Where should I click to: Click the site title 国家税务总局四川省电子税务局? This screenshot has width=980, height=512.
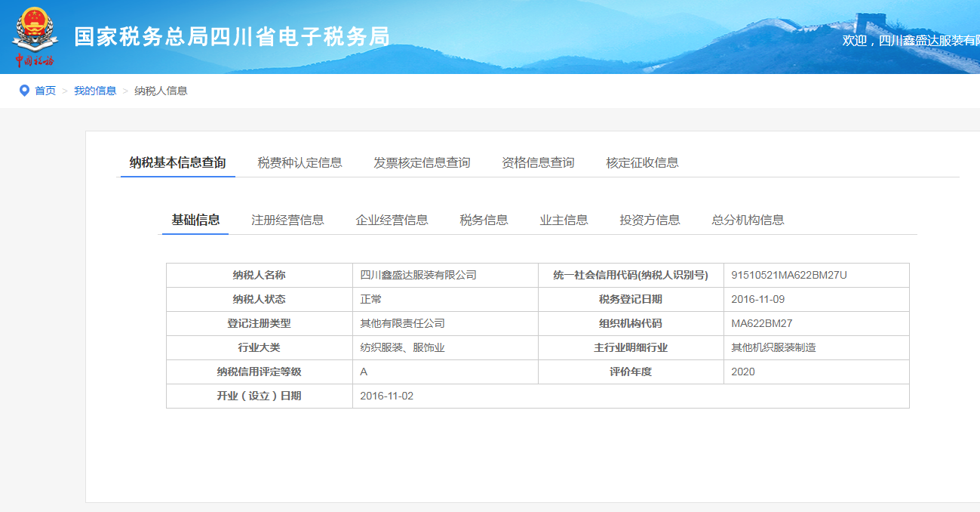pyautogui.click(x=232, y=36)
